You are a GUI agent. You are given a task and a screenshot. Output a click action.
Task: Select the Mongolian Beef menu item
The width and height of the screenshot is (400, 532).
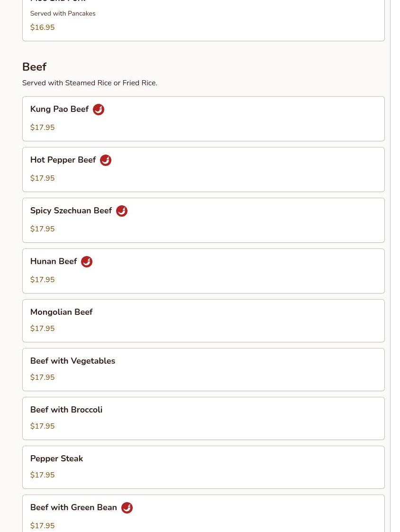[x=61, y=312]
